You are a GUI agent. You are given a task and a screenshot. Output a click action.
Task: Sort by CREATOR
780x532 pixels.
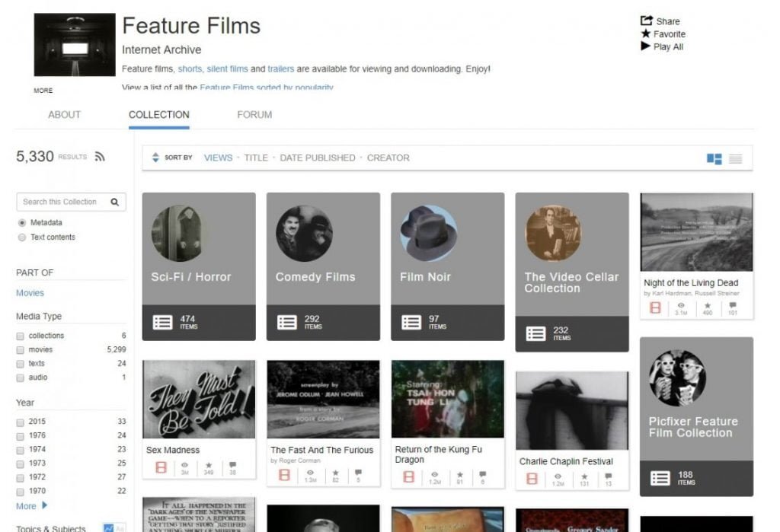[388, 158]
